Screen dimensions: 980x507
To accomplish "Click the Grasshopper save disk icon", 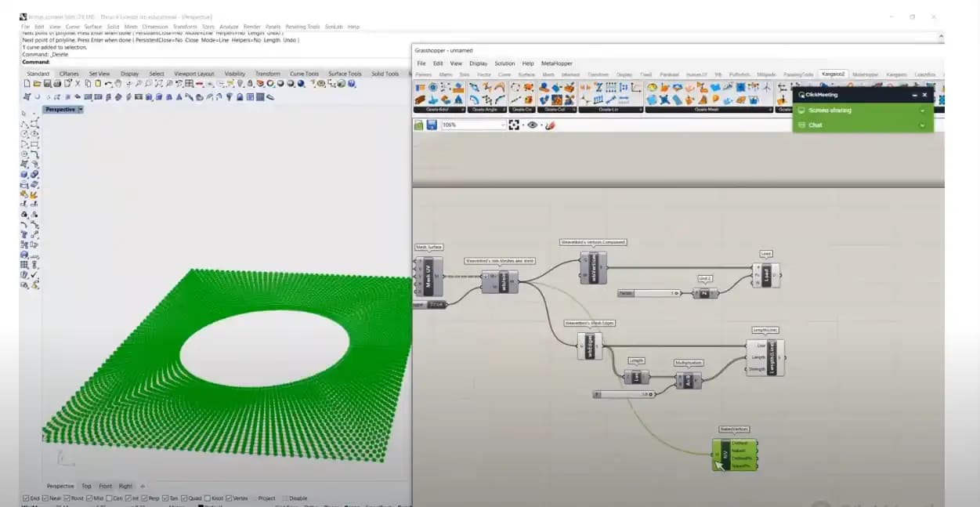I will click(432, 125).
